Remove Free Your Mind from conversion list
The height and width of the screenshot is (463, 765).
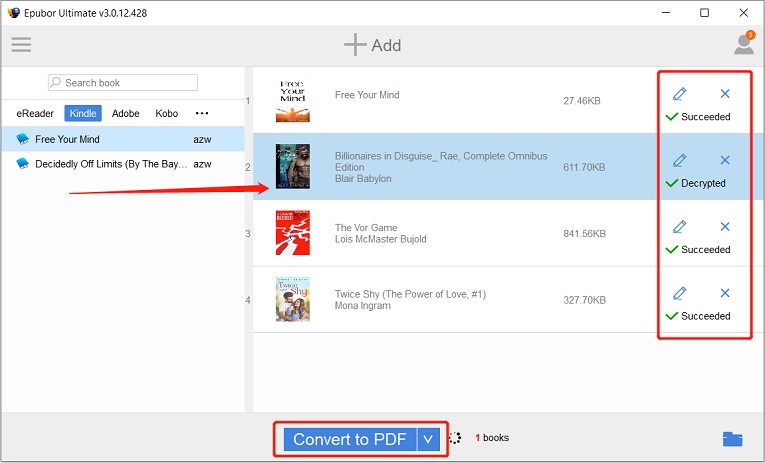pyautogui.click(x=725, y=94)
